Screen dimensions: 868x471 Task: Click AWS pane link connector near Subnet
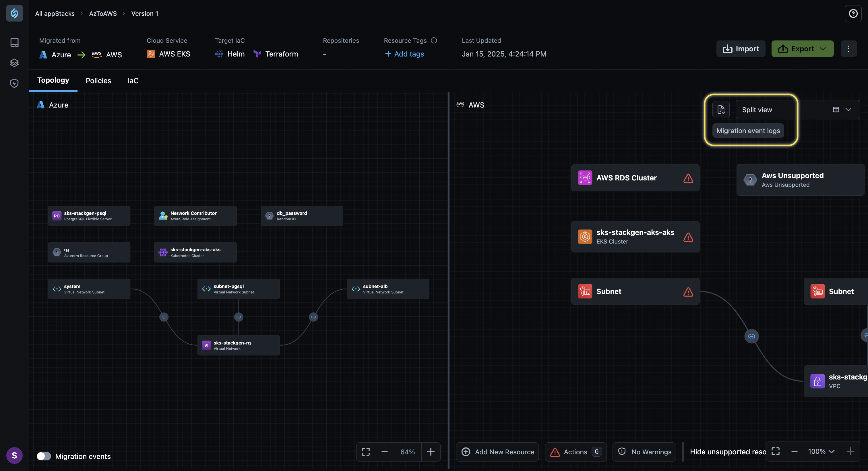(x=751, y=336)
